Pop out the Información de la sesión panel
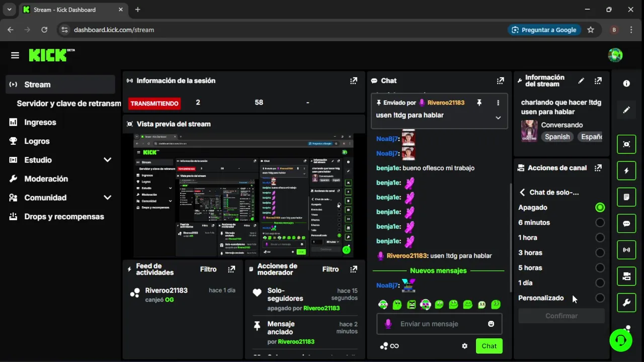The image size is (644, 362). (x=354, y=80)
